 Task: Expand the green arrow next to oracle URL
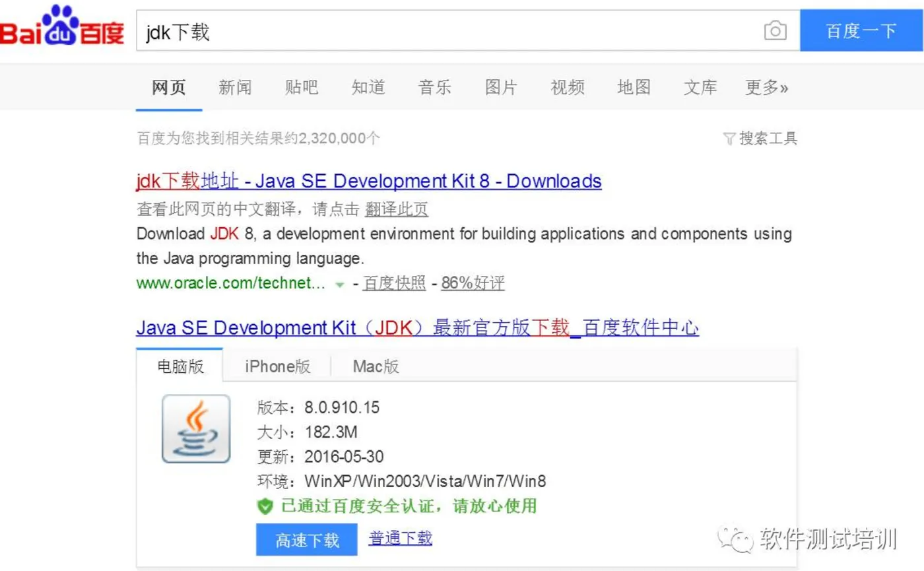tap(339, 285)
